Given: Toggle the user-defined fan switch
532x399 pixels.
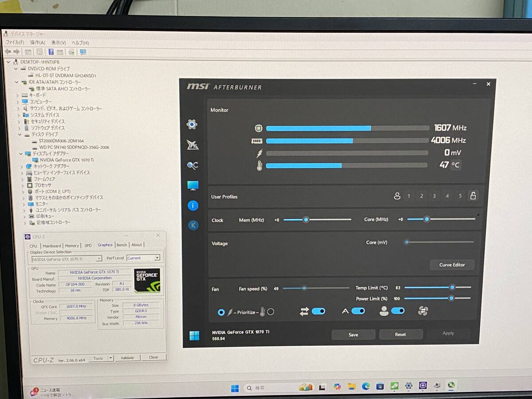Looking at the screenshot, I should 398,311.
